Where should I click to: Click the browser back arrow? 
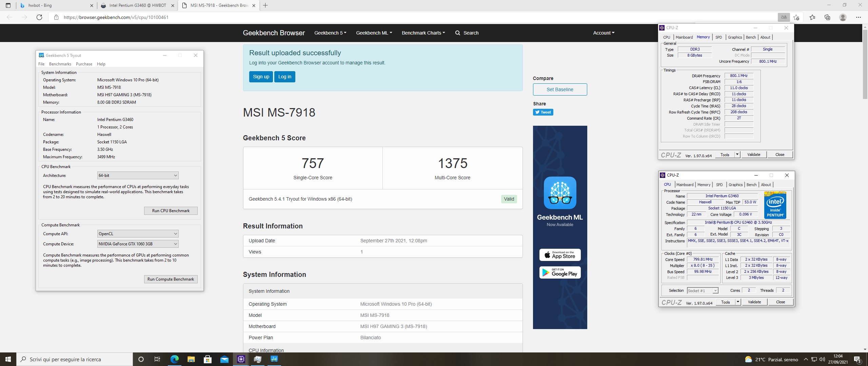pyautogui.click(x=9, y=17)
